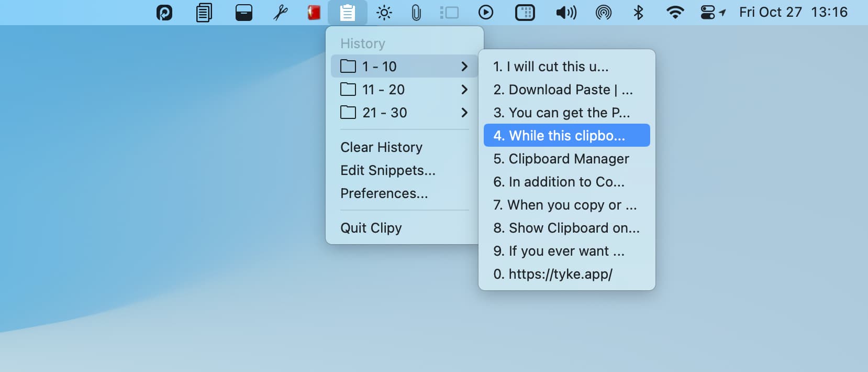
Task: Click the folder icon beside 21 - 30
Action: 348,112
